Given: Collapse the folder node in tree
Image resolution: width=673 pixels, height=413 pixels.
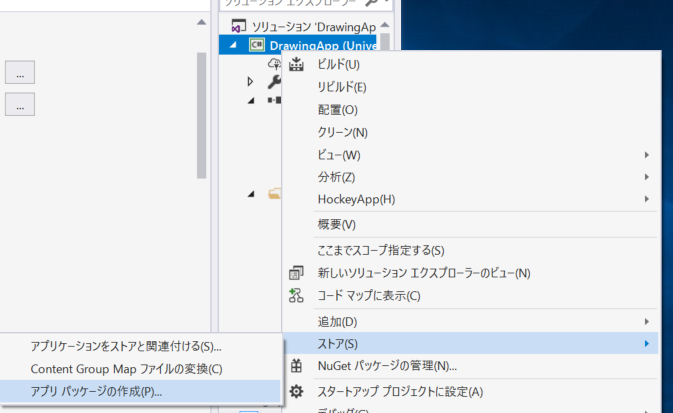Looking at the screenshot, I should click(x=252, y=194).
